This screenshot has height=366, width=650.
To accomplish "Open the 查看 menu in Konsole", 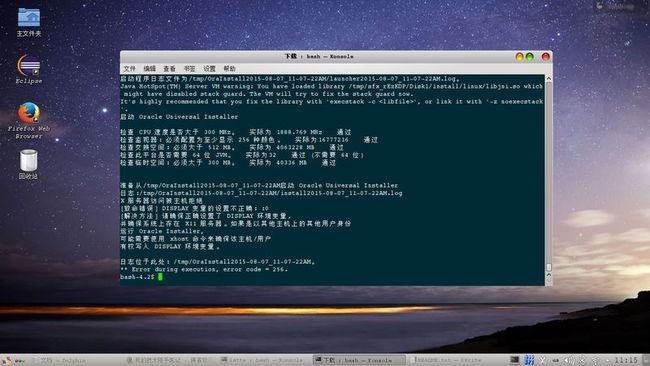I will pos(169,68).
